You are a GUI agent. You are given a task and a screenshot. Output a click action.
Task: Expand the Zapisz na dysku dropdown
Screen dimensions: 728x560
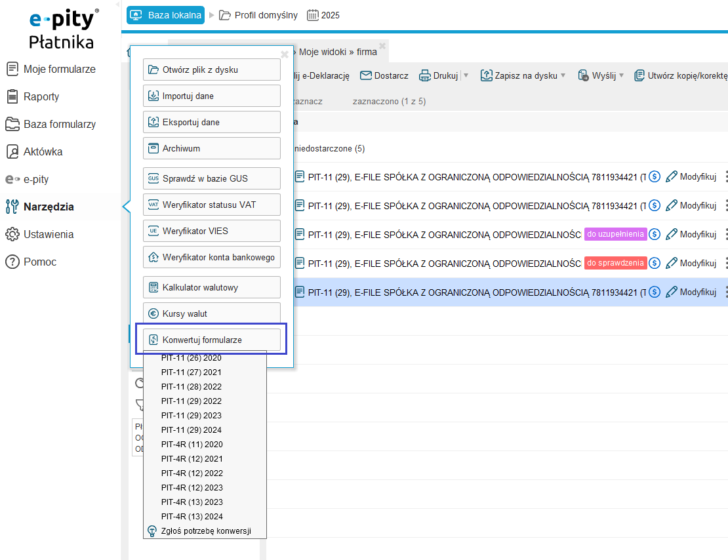point(563,75)
